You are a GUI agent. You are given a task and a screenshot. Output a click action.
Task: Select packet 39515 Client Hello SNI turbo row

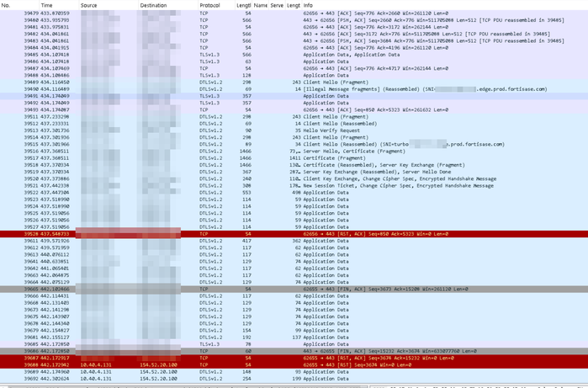click(294, 145)
